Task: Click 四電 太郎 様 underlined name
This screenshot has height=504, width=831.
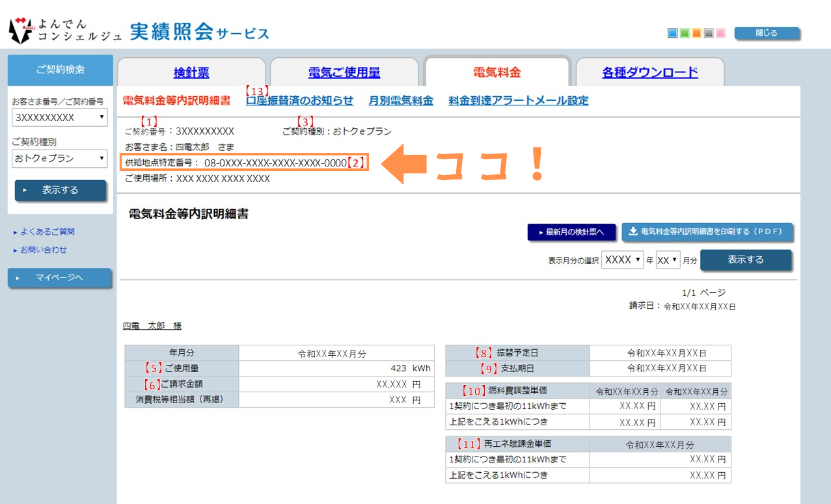Action: click(152, 326)
